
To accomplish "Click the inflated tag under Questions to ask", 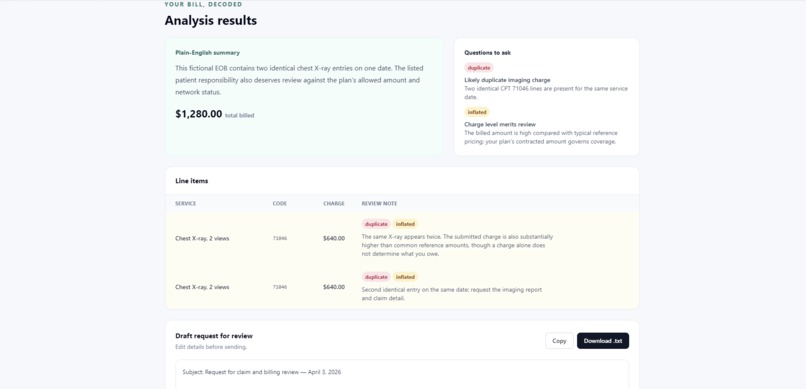I will (477, 112).
